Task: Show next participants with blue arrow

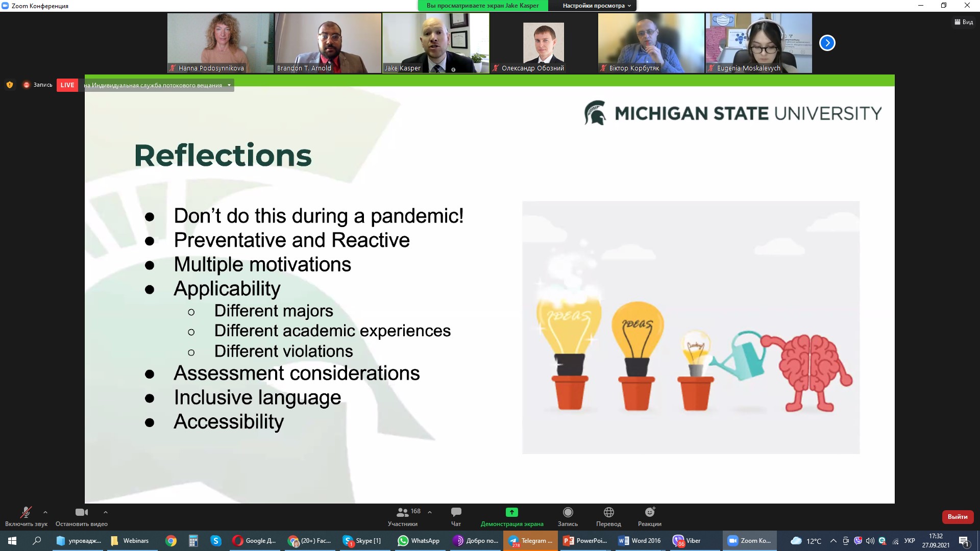Action: (827, 43)
